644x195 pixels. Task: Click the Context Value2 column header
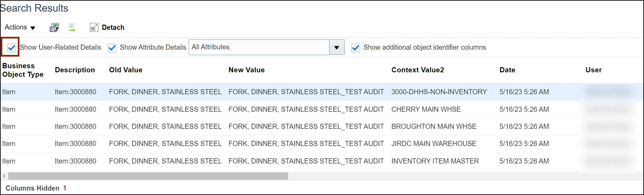click(417, 70)
